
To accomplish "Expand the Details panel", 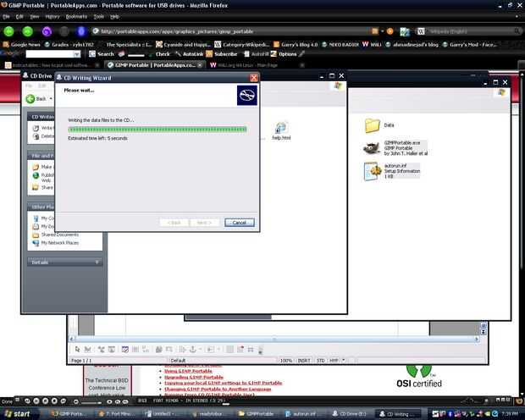I will pos(64,262).
